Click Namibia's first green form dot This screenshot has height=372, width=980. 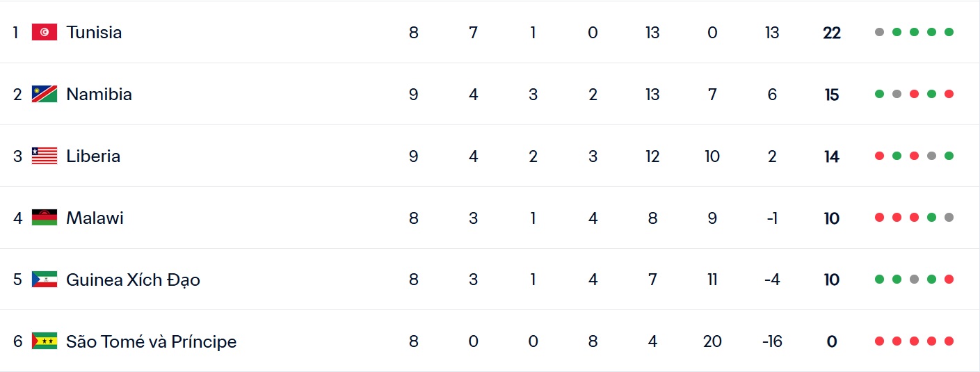(879, 94)
